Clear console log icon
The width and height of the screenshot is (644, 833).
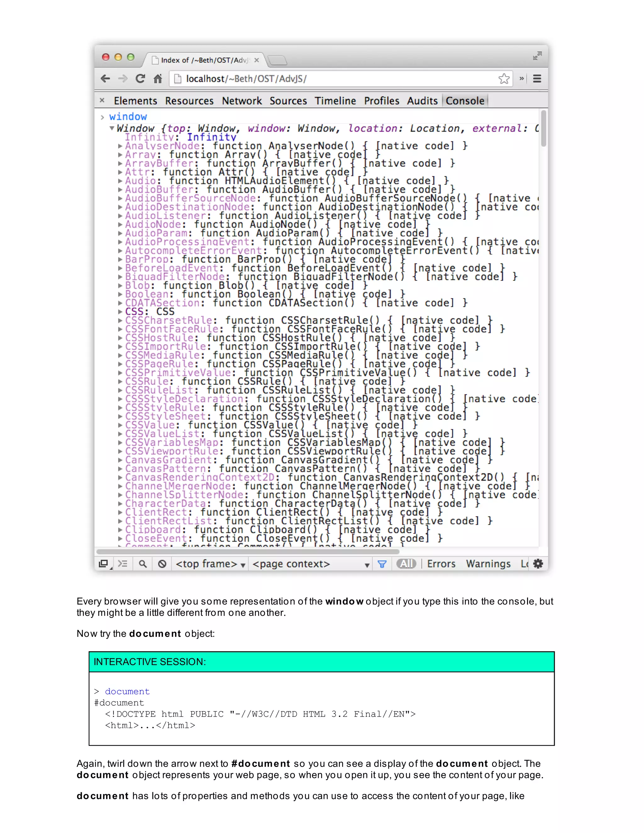click(162, 564)
